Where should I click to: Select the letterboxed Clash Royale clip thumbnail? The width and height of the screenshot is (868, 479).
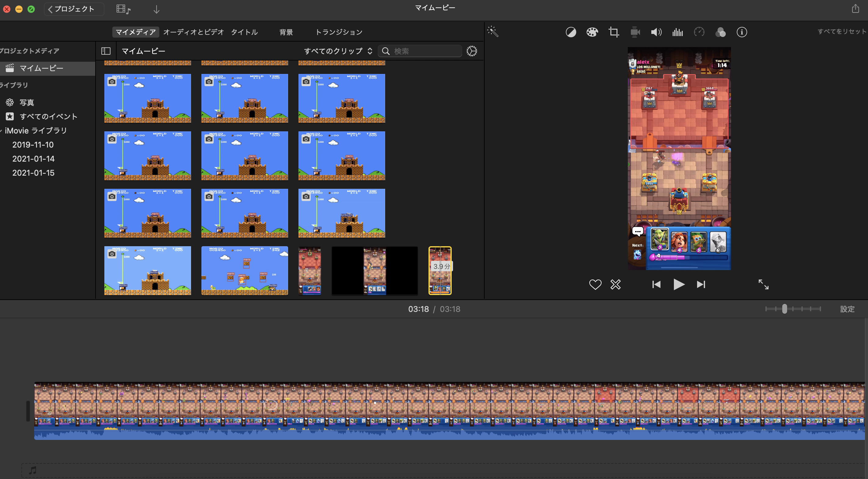point(374,271)
